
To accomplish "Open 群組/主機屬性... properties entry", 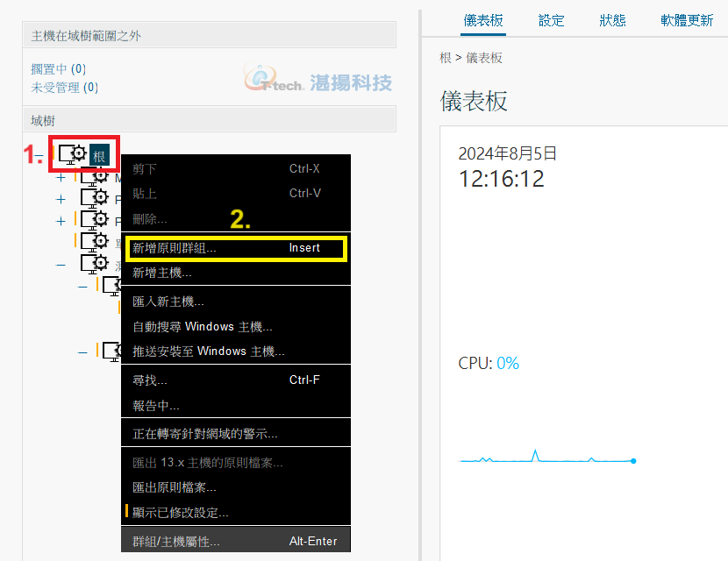I will (176, 541).
